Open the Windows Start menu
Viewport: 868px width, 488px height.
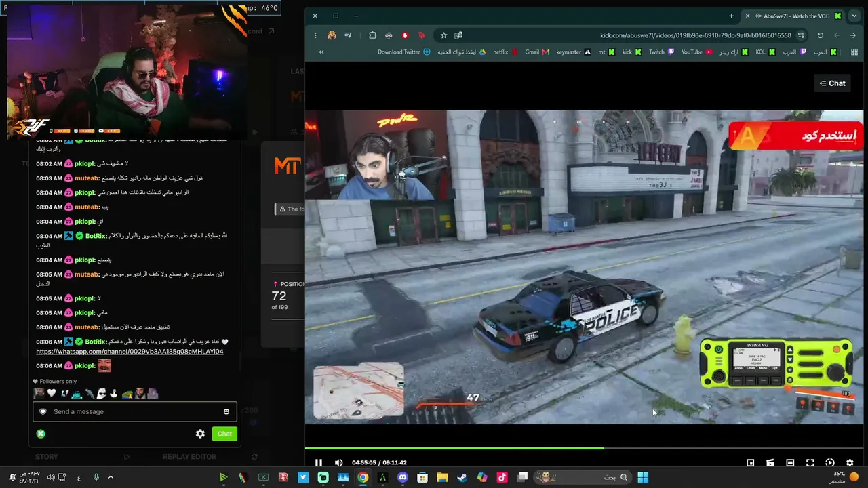[643, 477]
